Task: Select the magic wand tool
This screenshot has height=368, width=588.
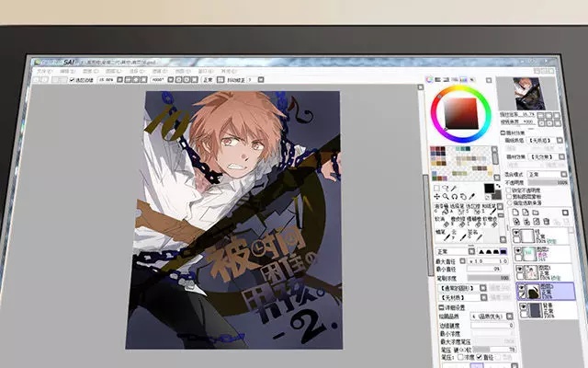Action: 454,187
